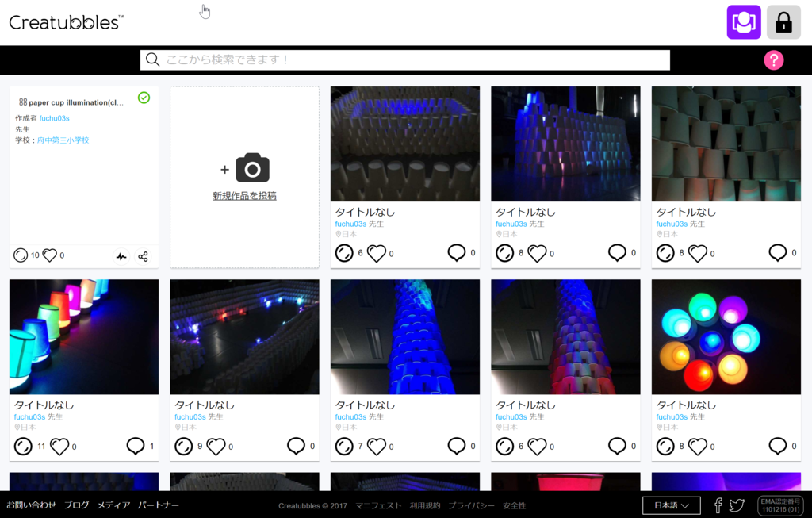Viewport: 812px width, 518px height.
Task: Go to Creatubbles home via the logo
Action: [x=67, y=22]
